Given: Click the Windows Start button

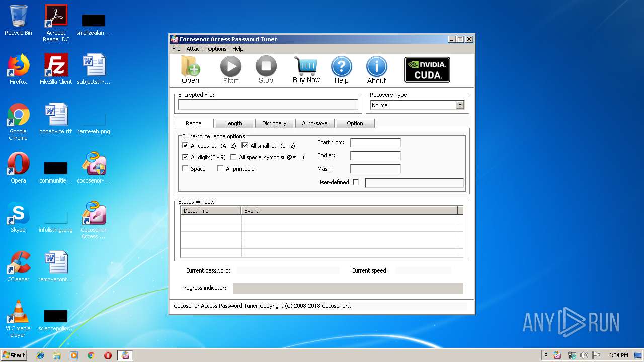Looking at the screenshot, I should [14, 355].
